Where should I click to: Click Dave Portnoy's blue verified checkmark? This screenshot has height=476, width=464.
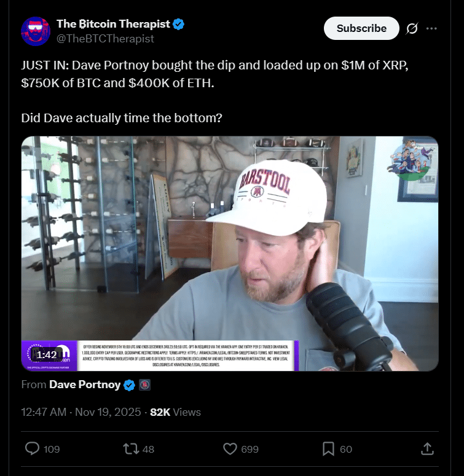130,385
